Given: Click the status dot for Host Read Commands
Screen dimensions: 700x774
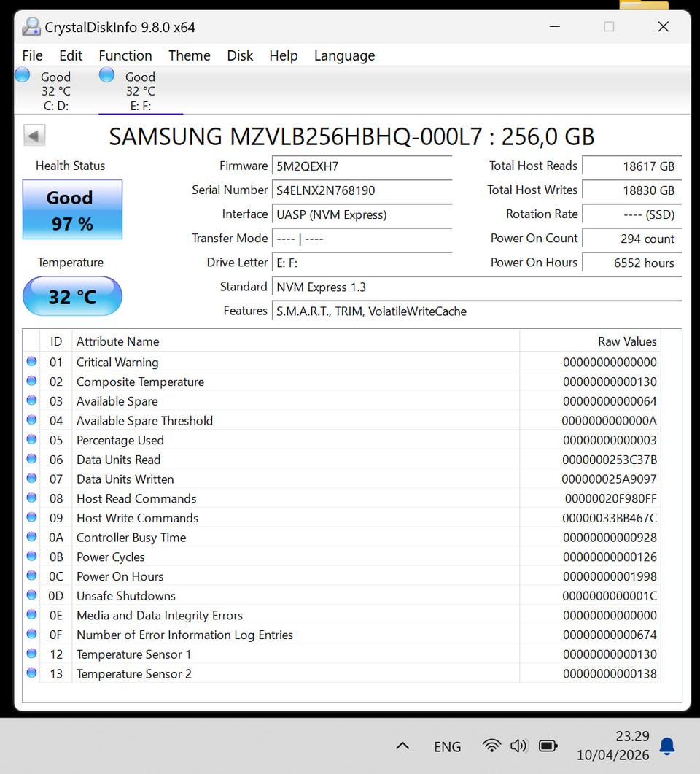Looking at the screenshot, I should (31, 498).
